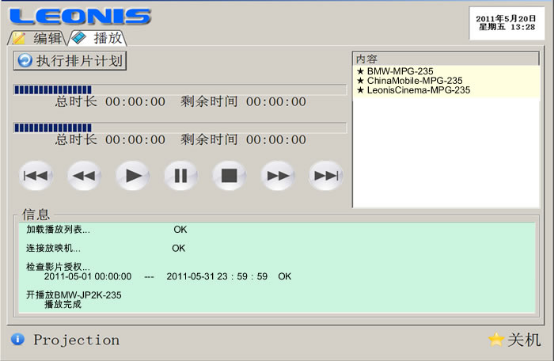Click the lower playback progress bar
554x361 pixels.
click(180, 128)
